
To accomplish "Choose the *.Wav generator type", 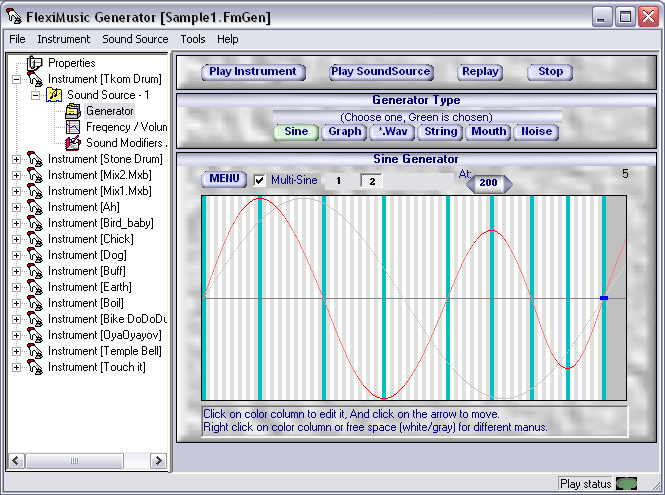I will click(x=392, y=131).
